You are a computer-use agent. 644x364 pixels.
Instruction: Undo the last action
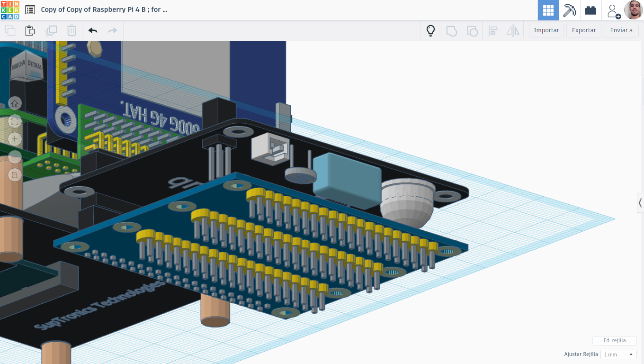click(93, 31)
